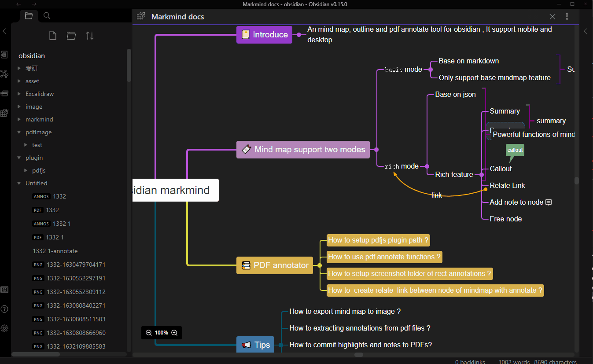
Task: Zoom out the mind map
Action: tap(149, 333)
